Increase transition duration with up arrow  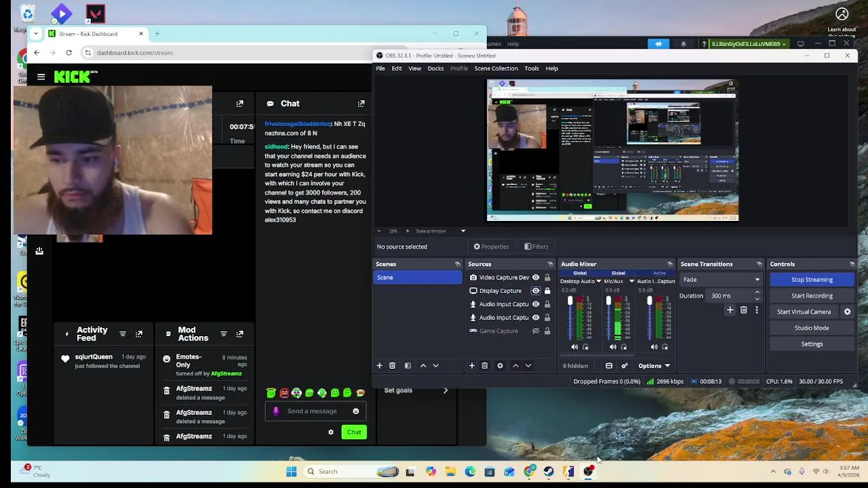(x=757, y=293)
